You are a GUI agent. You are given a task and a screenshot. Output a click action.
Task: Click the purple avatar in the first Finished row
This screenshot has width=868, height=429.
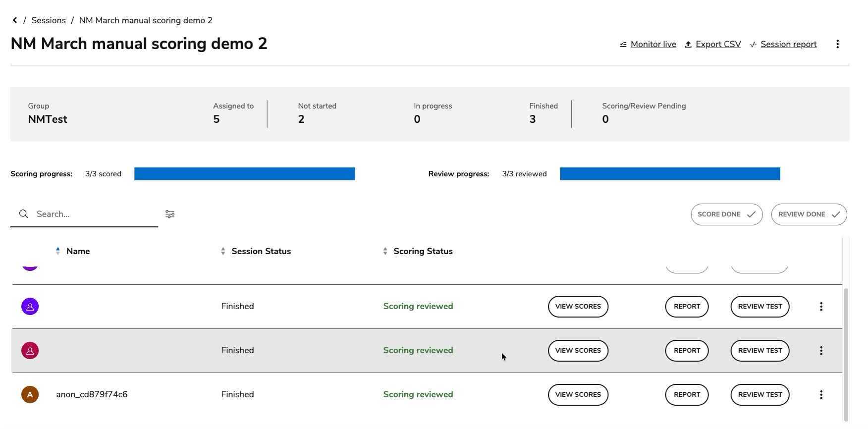click(x=30, y=307)
